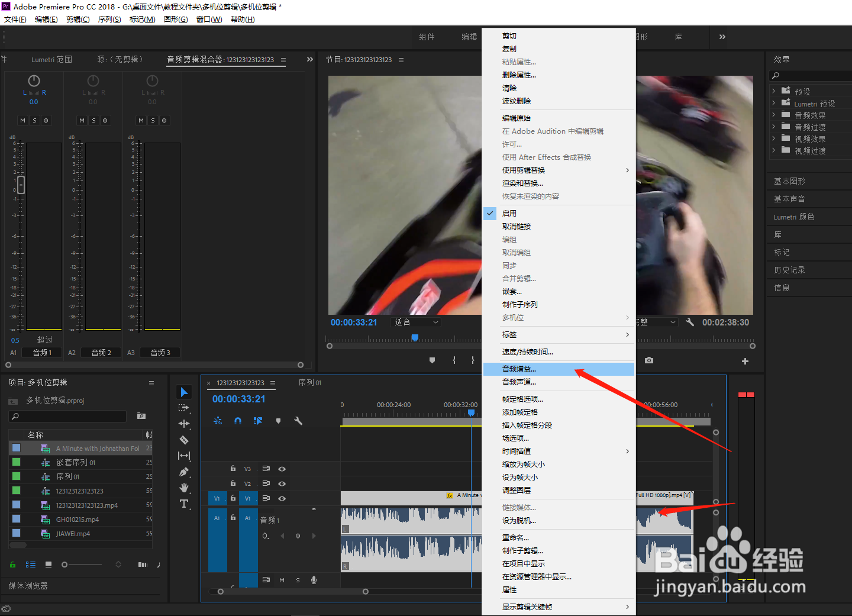Screen dimensions: 852x616
Task: Toggle lock on V3 track
Action: point(233,468)
